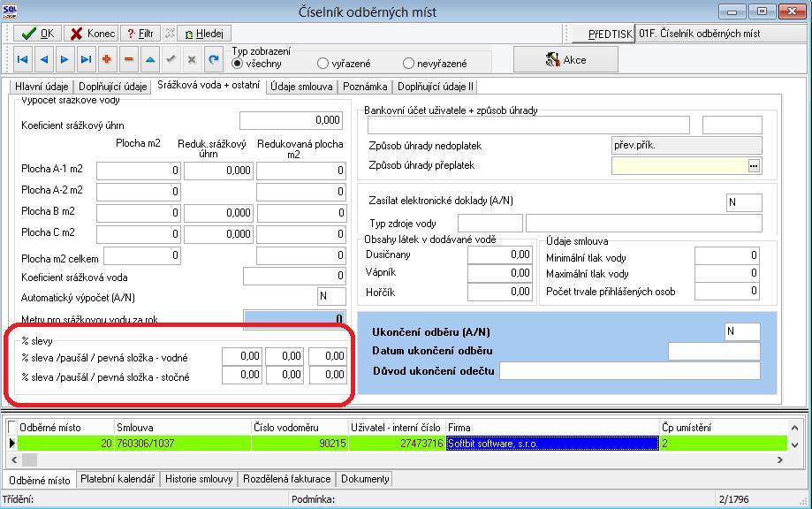Switch to Hlavní údaje tab
The image size is (812, 509).
(x=42, y=87)
